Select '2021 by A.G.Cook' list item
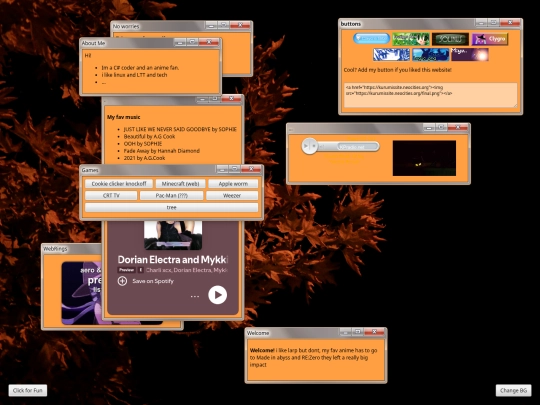 pyautogui.click(x=144, y=158)
